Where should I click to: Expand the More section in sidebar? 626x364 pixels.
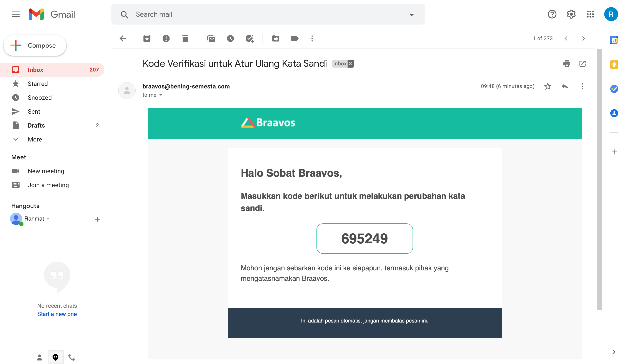click(x=35, y=139)
